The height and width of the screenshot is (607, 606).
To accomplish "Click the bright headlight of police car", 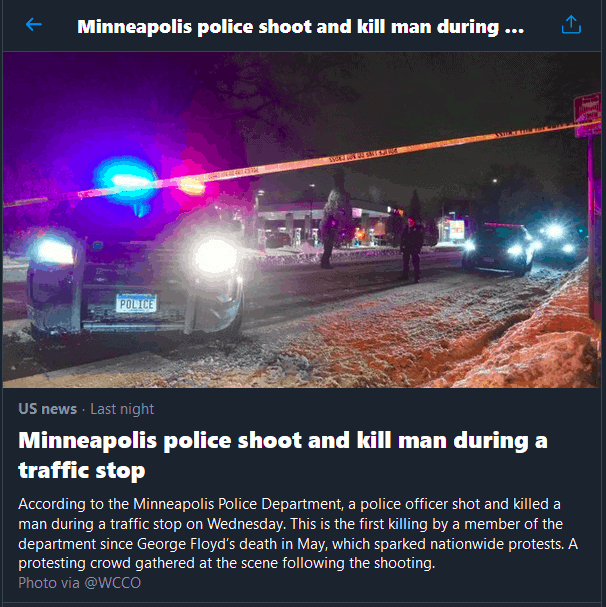I will 215,256.
